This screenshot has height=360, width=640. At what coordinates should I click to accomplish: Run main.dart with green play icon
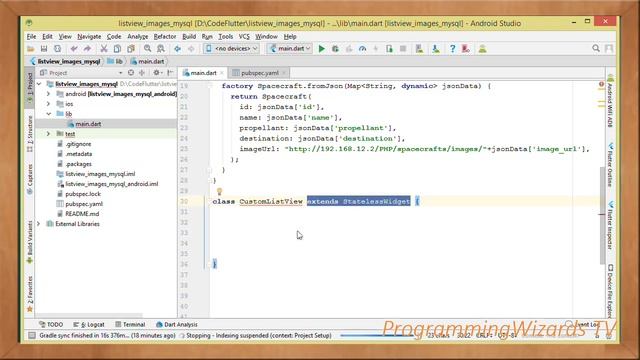point(322,49)
